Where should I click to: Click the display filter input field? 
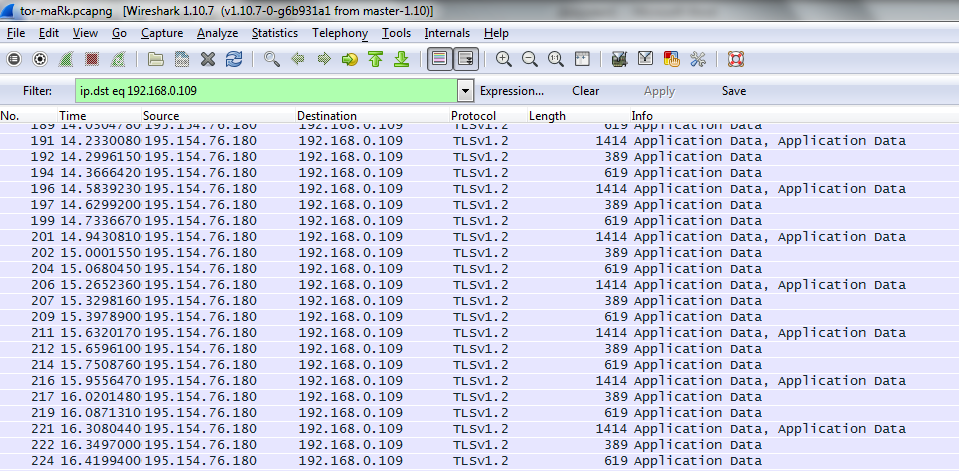267,91
